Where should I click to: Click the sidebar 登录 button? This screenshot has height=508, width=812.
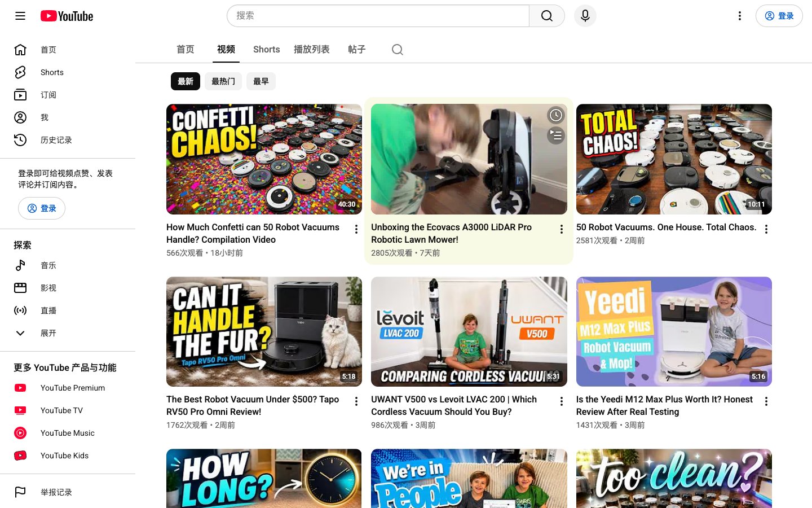(x=42, y=208)
